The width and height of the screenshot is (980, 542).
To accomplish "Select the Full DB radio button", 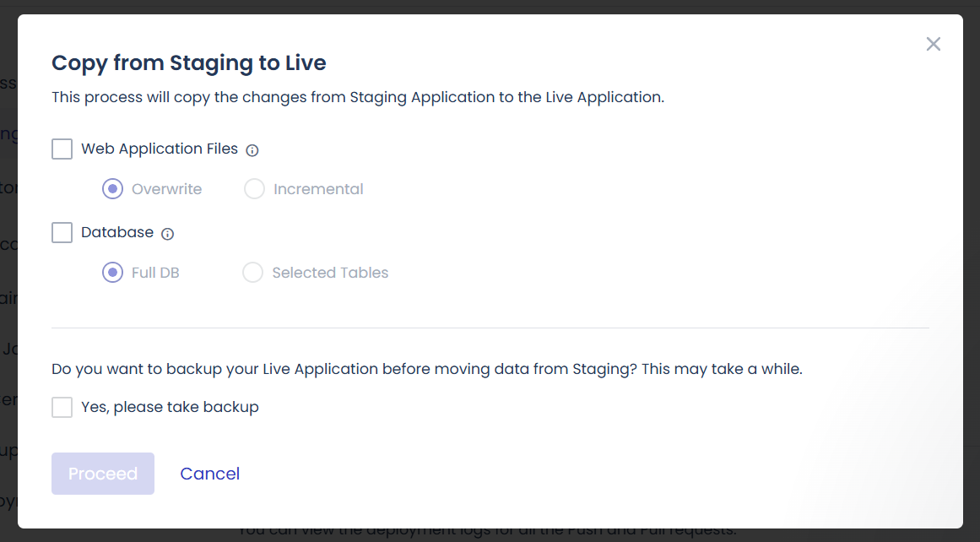I will [x=112, y=273].
